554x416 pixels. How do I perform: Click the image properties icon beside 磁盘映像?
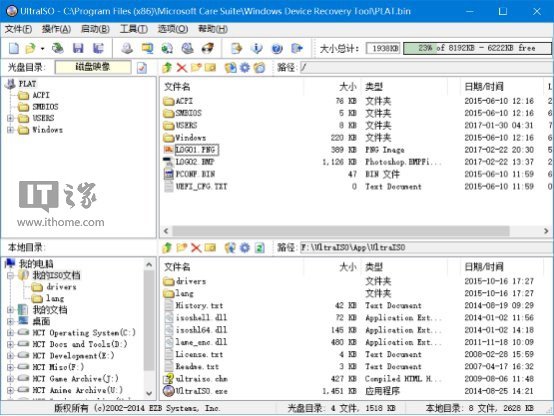point(142,68)
